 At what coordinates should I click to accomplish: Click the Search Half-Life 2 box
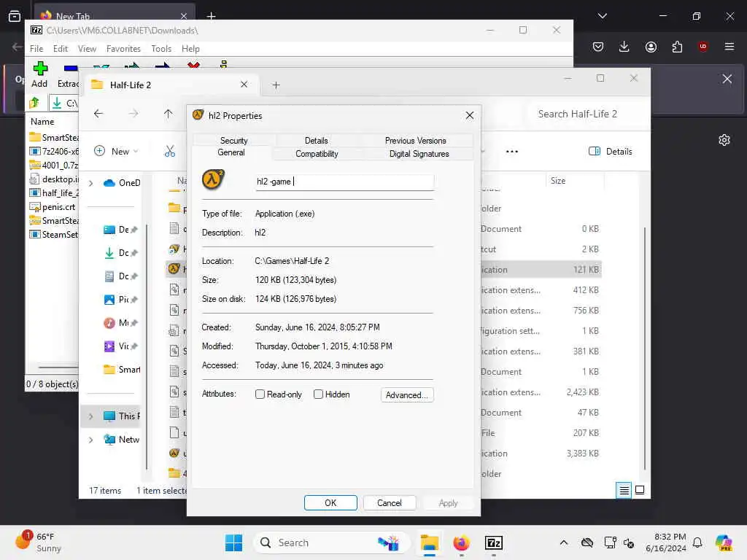[x=587, y=114]
